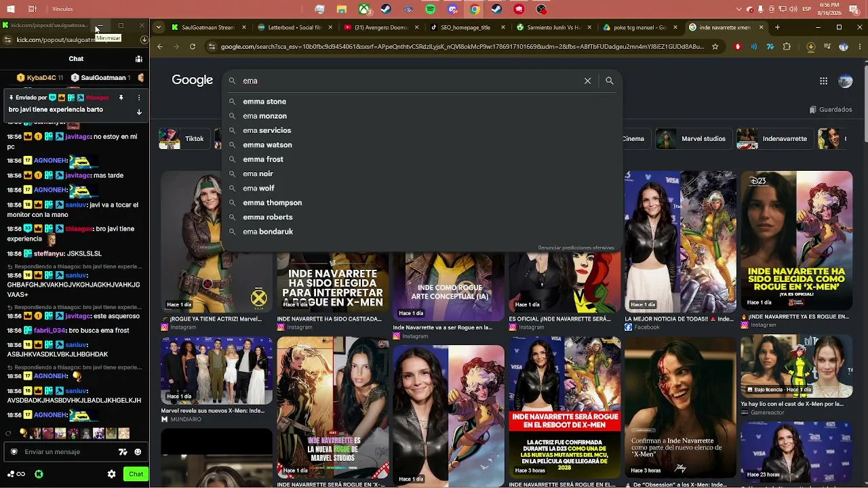Open "LA MEJOR NOTICIA DE TODAS" Facebook image
Screen dimensions: 868x488
point(680,241)
